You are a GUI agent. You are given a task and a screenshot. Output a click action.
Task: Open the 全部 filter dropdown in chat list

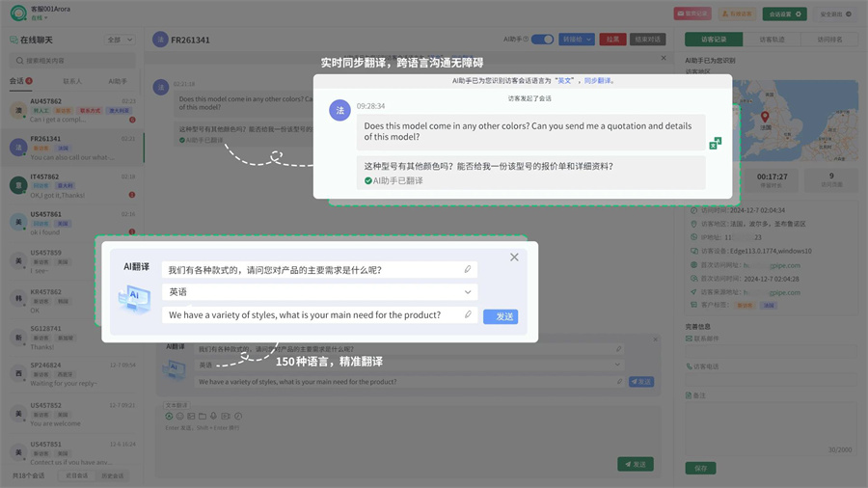[x=121, y=40]
